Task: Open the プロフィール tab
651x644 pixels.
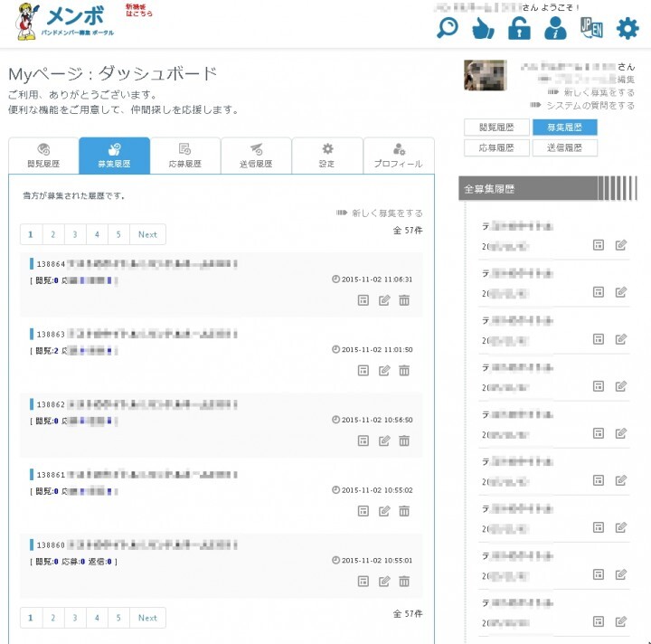Action: [399, 156]
